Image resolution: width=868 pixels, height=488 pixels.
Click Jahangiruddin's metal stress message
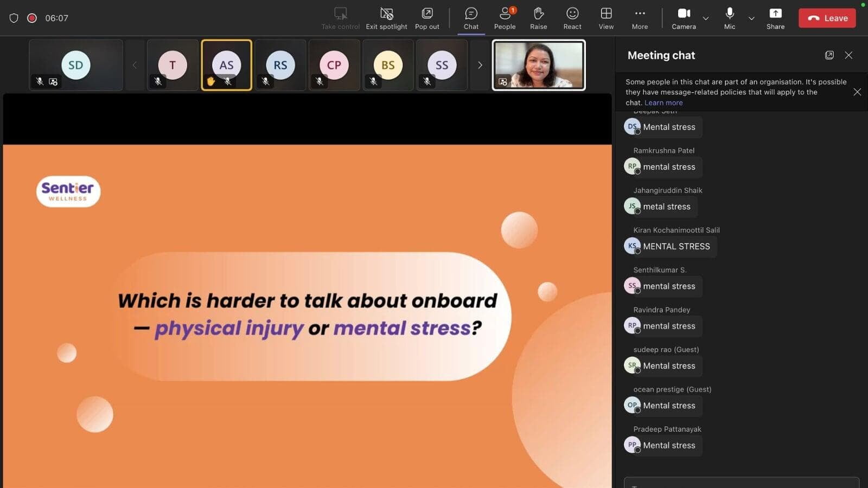(x=667, y=207)
